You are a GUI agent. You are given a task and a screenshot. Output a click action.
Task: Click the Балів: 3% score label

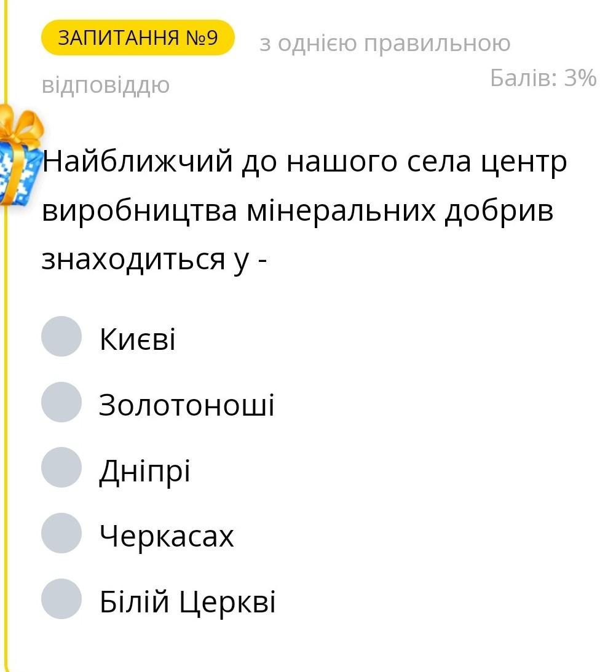pyautogui.click(x=543, y=78)
